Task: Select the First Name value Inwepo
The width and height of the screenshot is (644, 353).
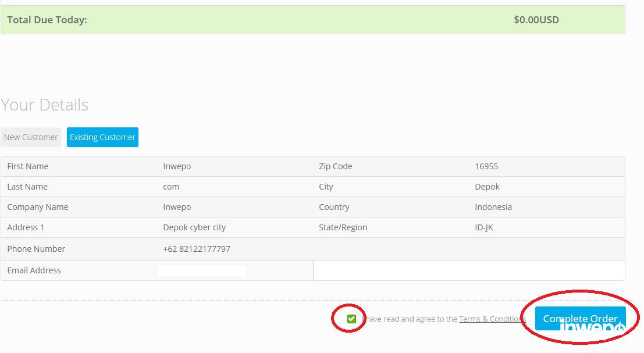Action: pyautogui.click(x=177, y=166)
